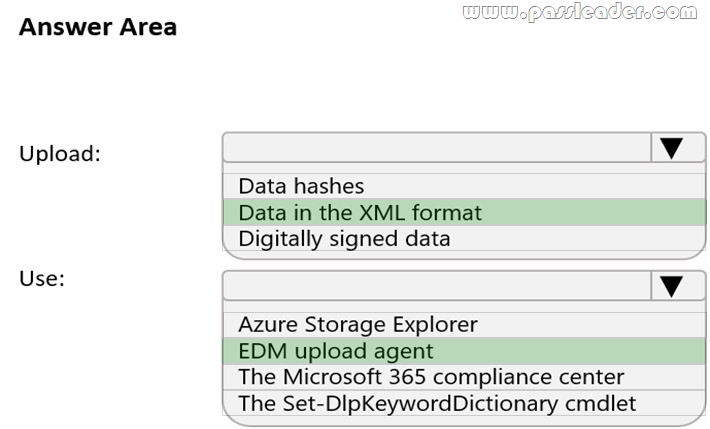The height and width of the screenshot is (429, 710).
Task: Focus the empty Upload selection box
Action: (x=437, y=148)
